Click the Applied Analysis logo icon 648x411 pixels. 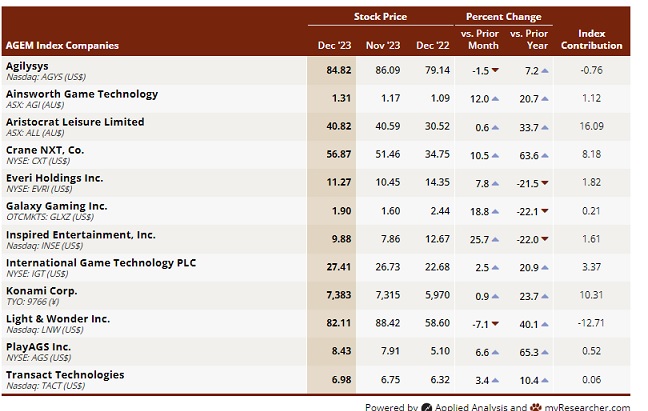click(x=426, y=407)
